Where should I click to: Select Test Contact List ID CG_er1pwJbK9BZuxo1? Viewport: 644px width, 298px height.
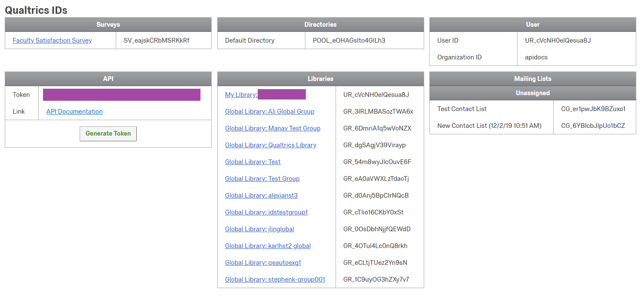coord(593,109)
